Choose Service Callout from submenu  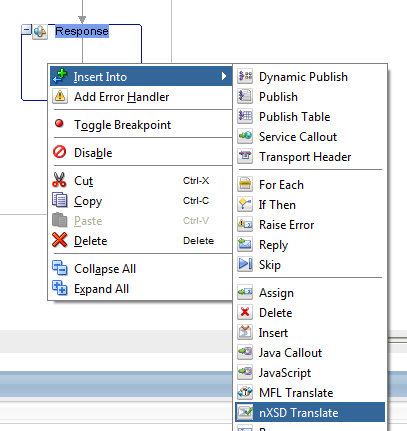pos(310,137)
